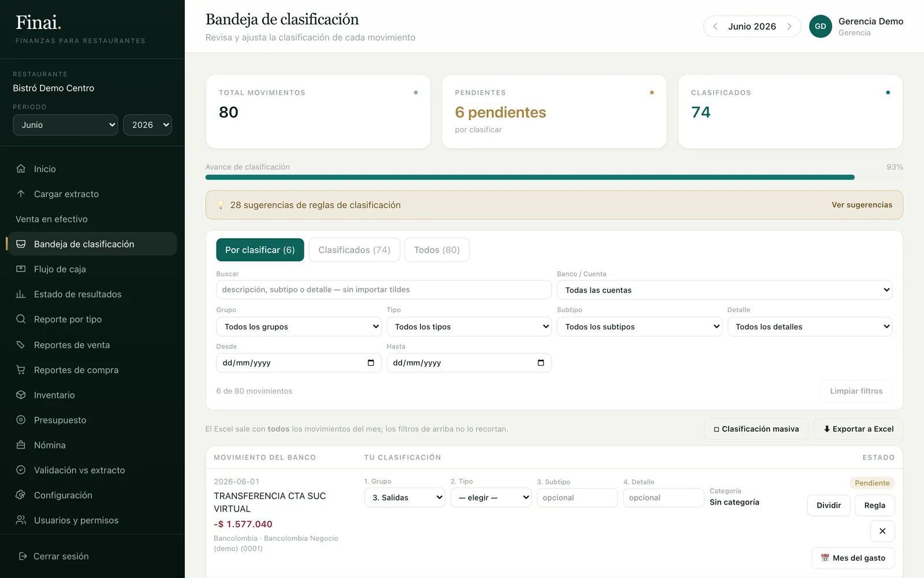This screenshot has height=578, width=924.
Task: Click the Inicio home icon in the sidebar
Action: point(21,169)
